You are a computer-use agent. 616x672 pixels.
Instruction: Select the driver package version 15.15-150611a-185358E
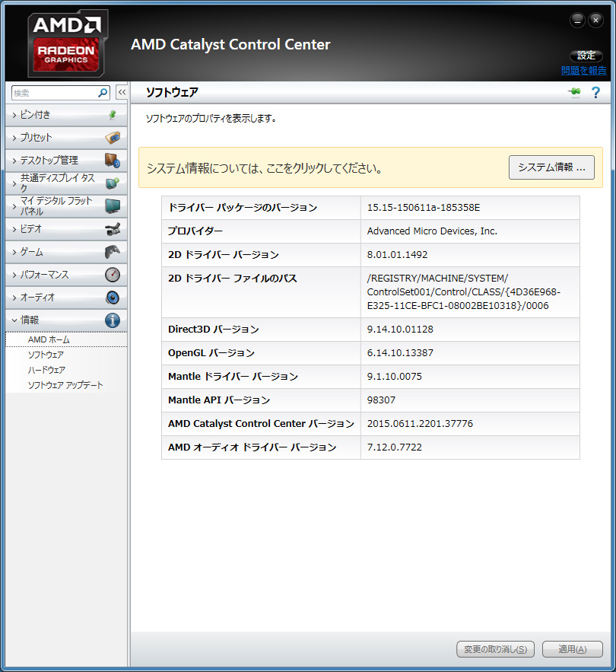pyautogui.click(x=424, y=208)
